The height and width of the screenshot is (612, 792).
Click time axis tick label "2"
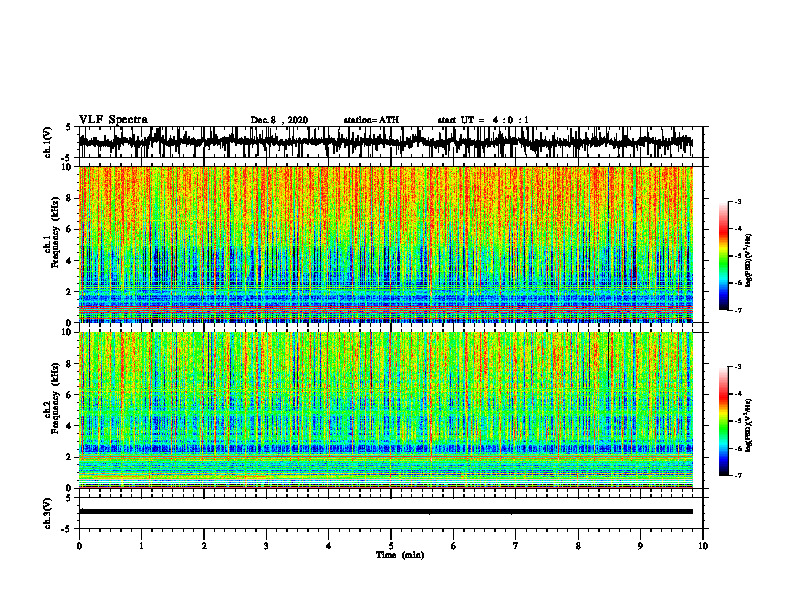pos(204,546)
